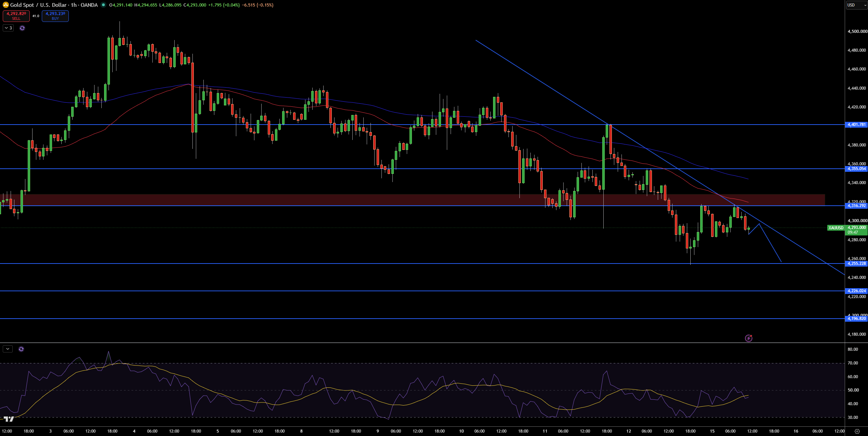This screenshot has height=436, width=868.
Task: Click the 4,500.000 price axis label
Action: (857, 31)
